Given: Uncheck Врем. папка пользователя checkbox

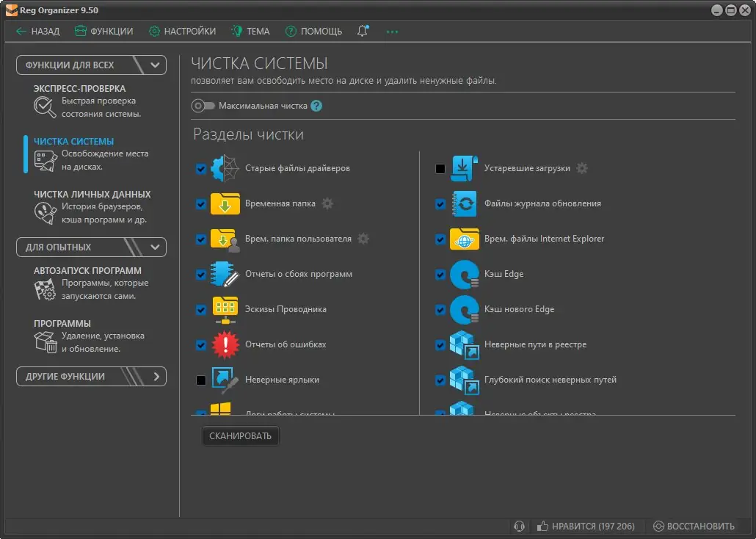Looking at the screenshot, I should click(x=201, y=239).
